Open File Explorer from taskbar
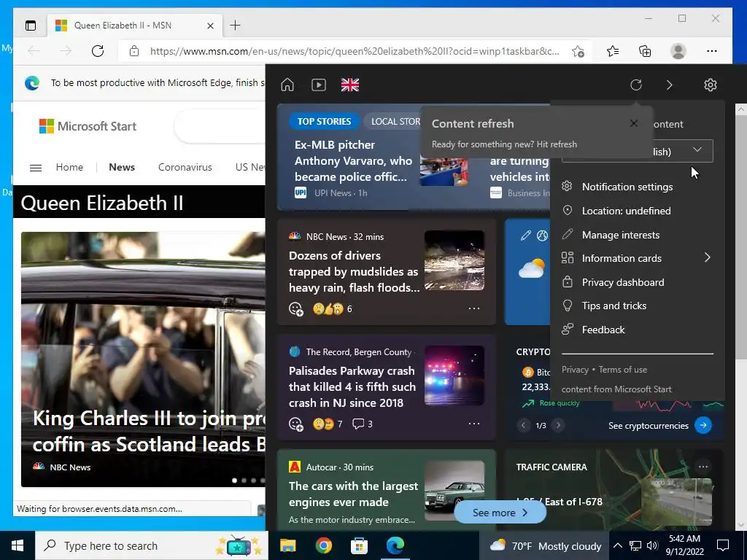747x560 pixels. click(287, 545)
